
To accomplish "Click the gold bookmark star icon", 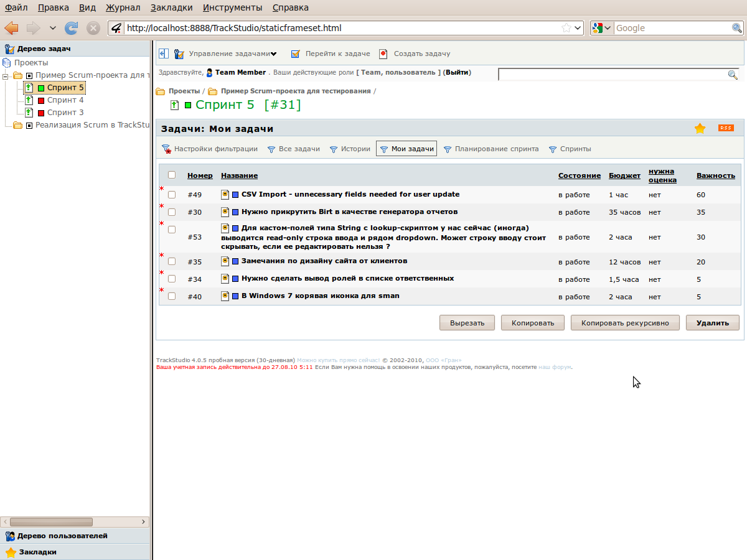I will point(700,128).
